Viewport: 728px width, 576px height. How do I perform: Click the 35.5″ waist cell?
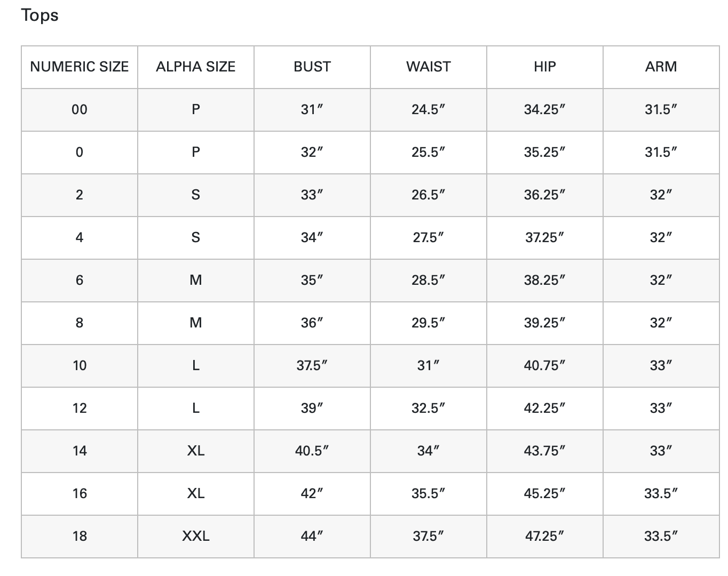click(x=429, y=493)
